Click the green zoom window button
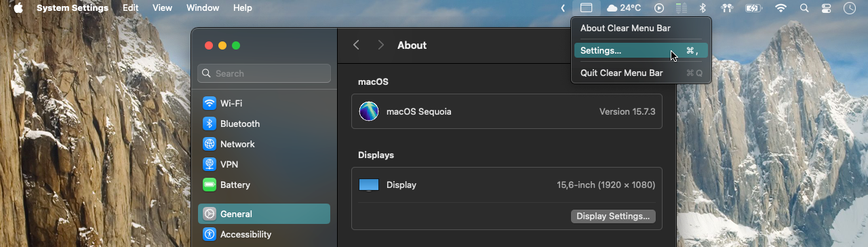The height and width of the screenshot is (247, 868). pos(236,45)
